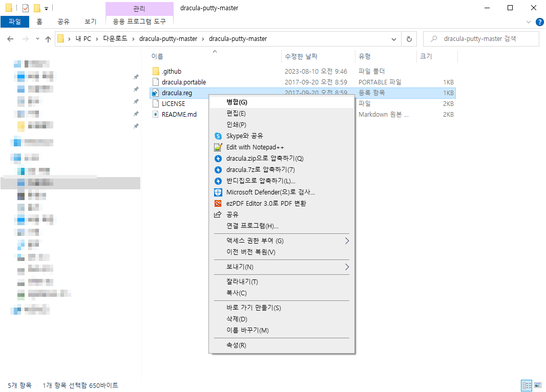Image resolution: width=546 pixels, height=392 pixels.
Task: Open 응용 프로그램 도구 tab
Action: (139, 21)
